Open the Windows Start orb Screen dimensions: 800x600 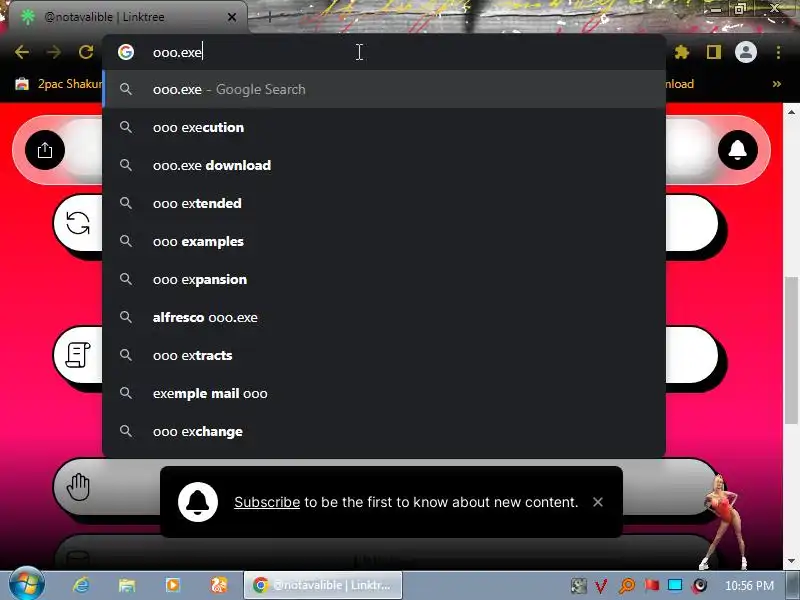point(26,585)
